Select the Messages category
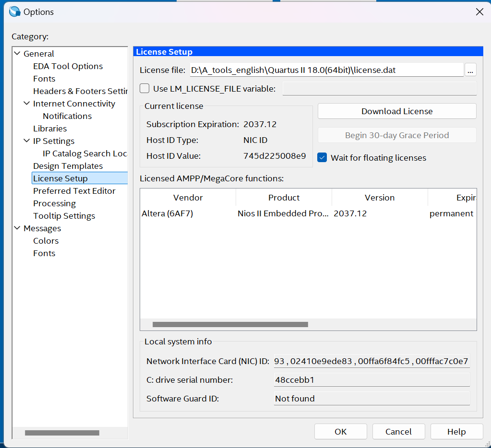Viewport: 491px width, 448px height. pyautogui.click(x=42, y=228)
